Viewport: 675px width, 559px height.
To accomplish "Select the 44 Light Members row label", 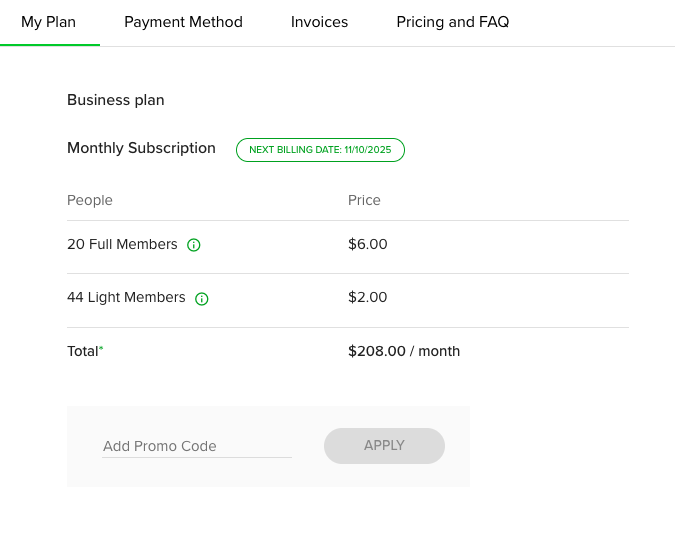I will pos(126,297).
